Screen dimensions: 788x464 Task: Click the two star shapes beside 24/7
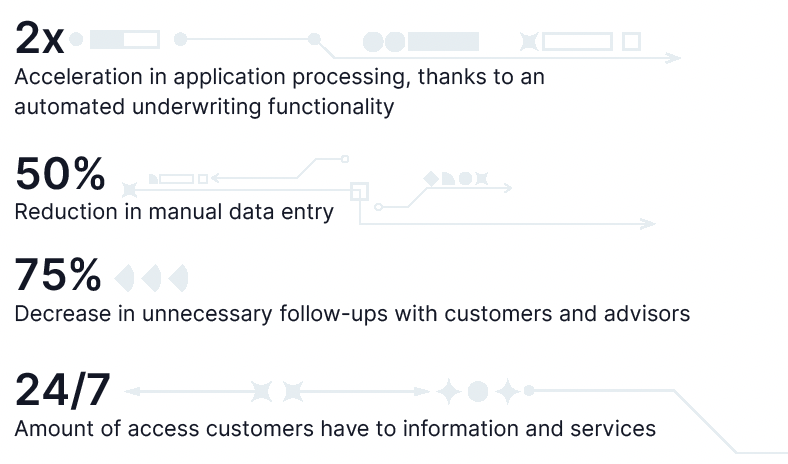click(x=277, y=391)
